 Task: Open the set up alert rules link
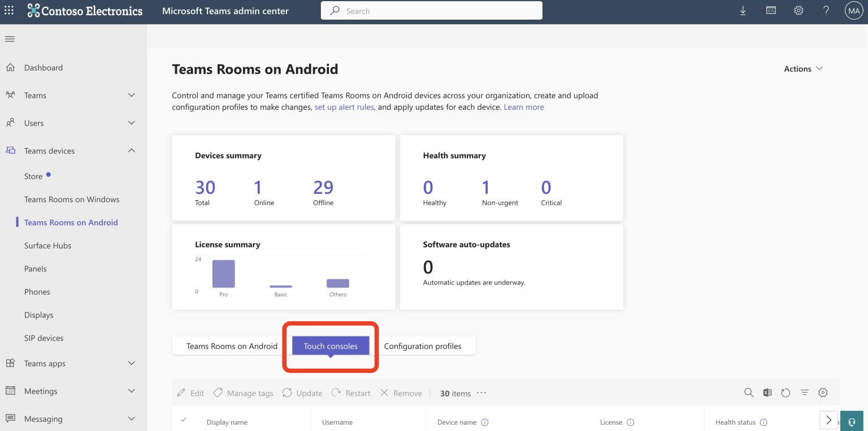[344, 106]
